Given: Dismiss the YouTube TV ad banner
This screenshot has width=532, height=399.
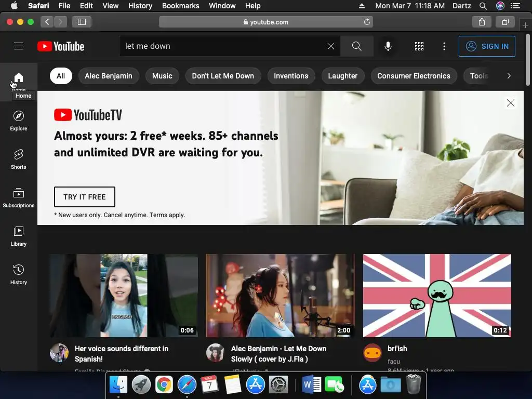Looking at the screenshot, I should point(510,103).
